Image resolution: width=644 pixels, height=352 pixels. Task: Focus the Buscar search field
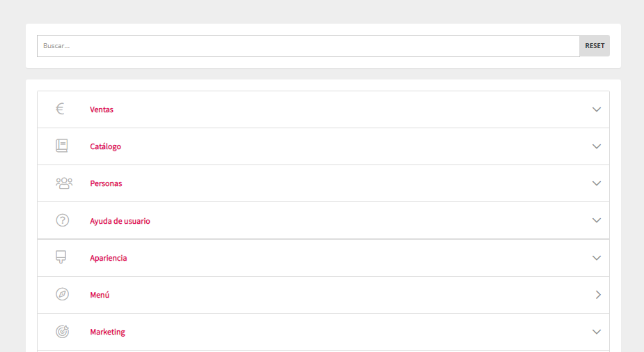pyautogui.click(x=308, y=46)
